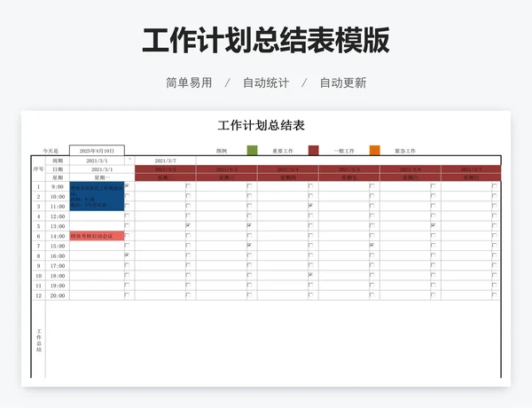Tick the 16:00 checkbox under 2021/3/4
This screenshot has height=408, width=532.
(x=311, y=255)
